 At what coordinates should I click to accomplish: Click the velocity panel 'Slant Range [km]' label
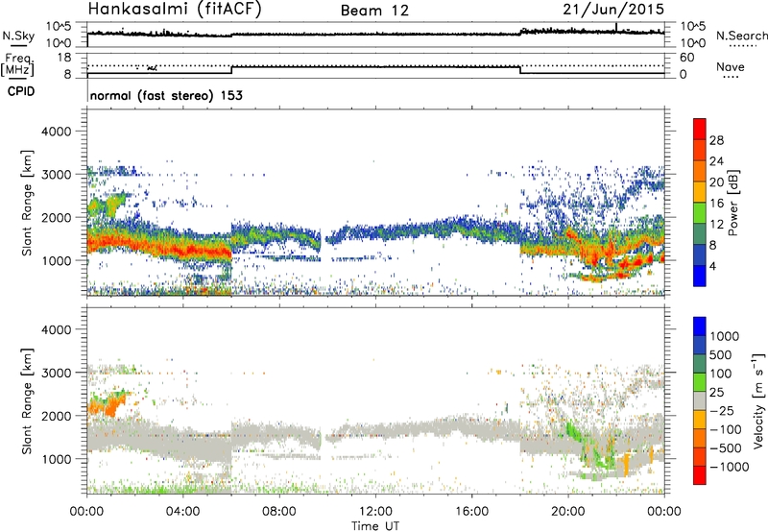(x=27, y=401)
